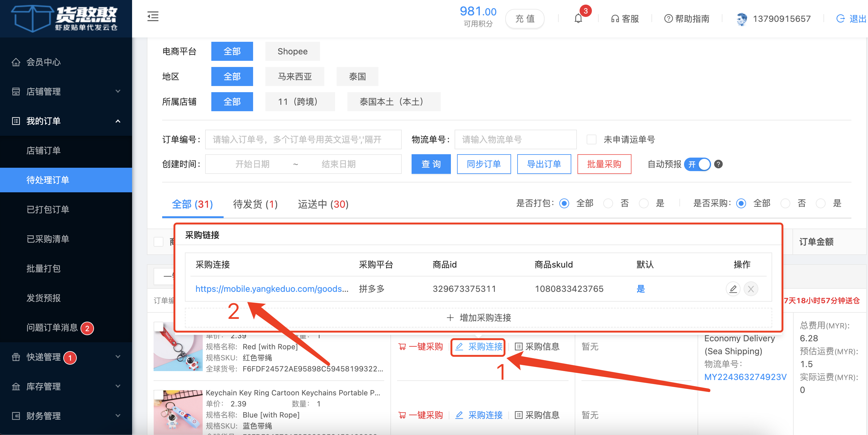Image resolution: width=868 pixels, height=435 pixels.
Task: Toggle the 自动预报 switch
Action: 698,164
